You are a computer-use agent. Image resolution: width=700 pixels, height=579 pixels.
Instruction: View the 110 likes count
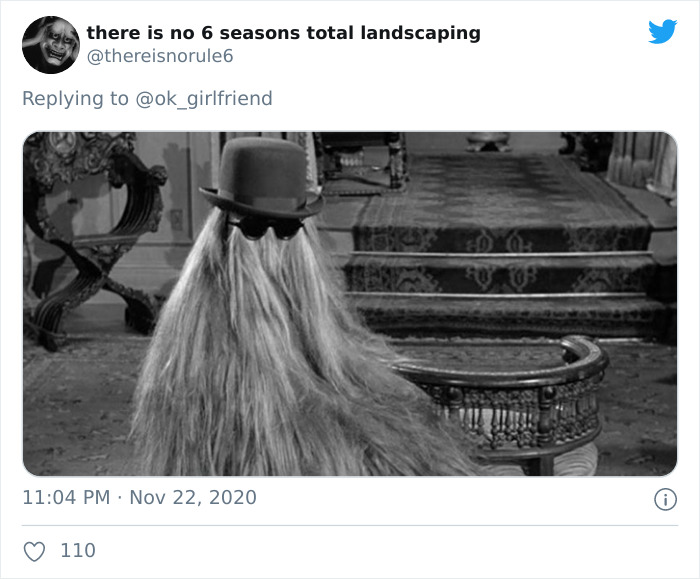tap(78, 550)
